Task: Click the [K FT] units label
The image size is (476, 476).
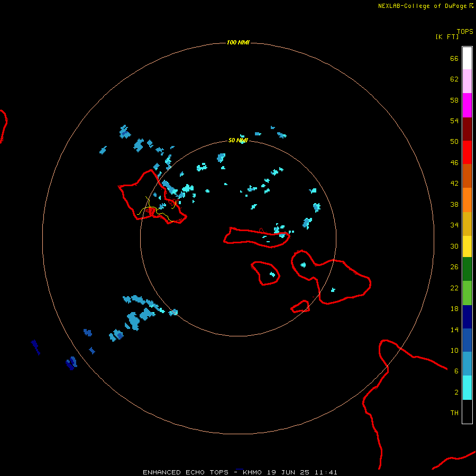Action: pyautogui.click(x=447, y=36)
